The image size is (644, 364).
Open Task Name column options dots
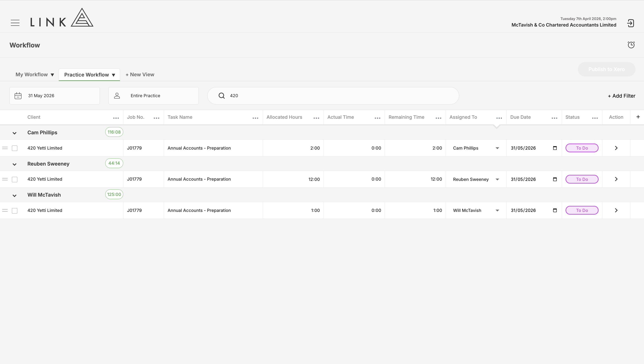[255, 118]
